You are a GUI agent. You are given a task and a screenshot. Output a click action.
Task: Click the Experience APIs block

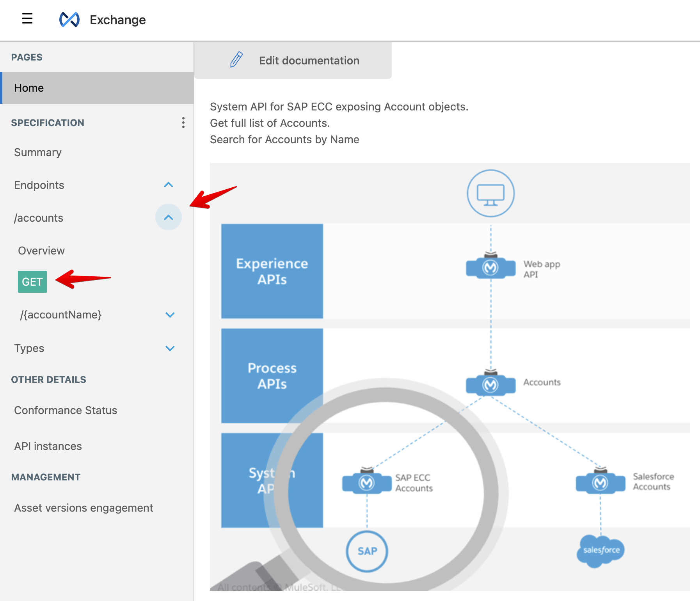click(272, 271)
